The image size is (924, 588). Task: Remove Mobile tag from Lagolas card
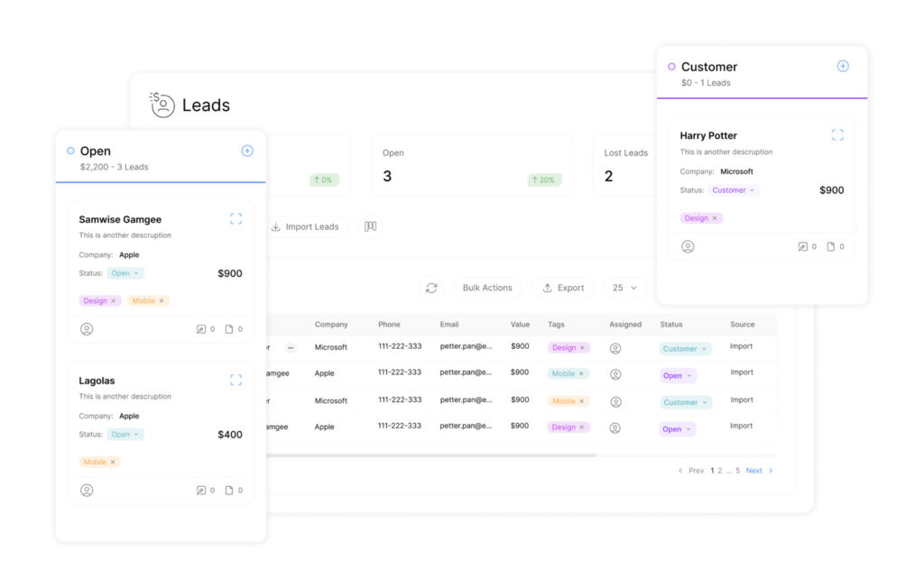coord(113,462)
